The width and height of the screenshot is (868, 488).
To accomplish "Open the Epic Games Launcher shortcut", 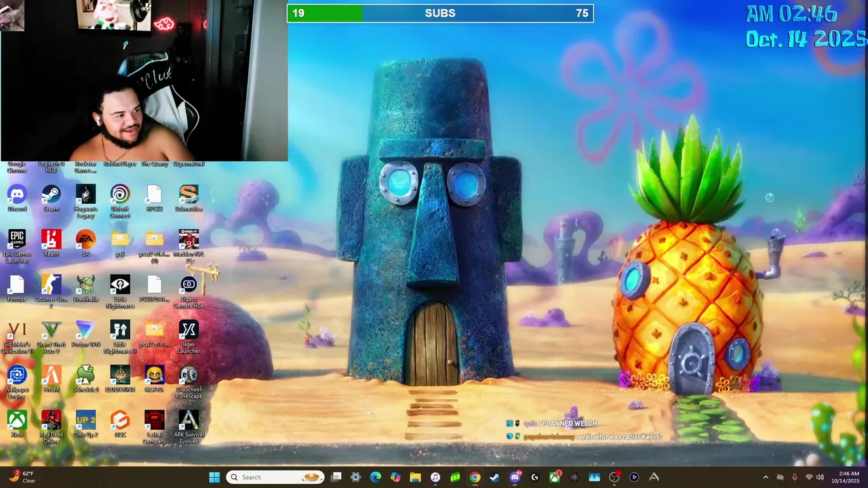I will click(17, 247).
